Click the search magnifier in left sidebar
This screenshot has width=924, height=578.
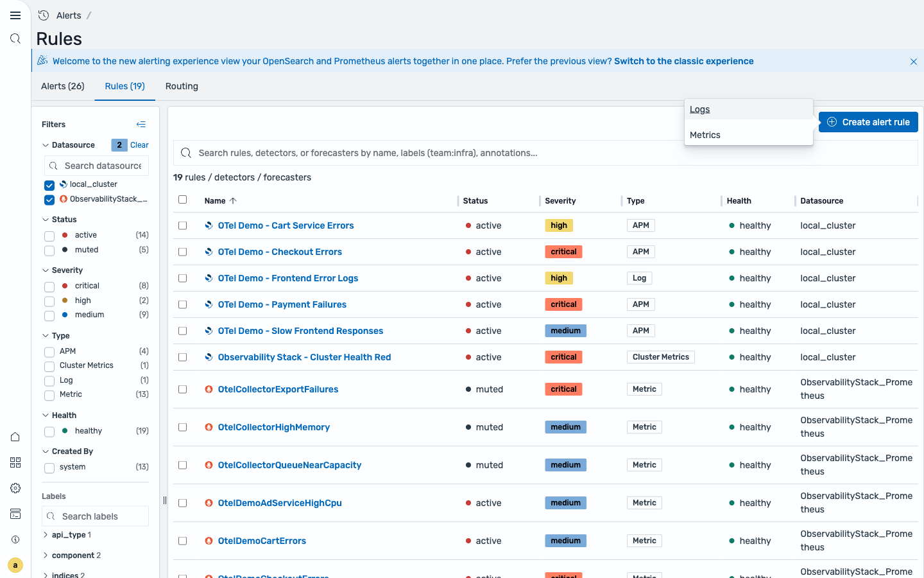(x=15, y=39)
